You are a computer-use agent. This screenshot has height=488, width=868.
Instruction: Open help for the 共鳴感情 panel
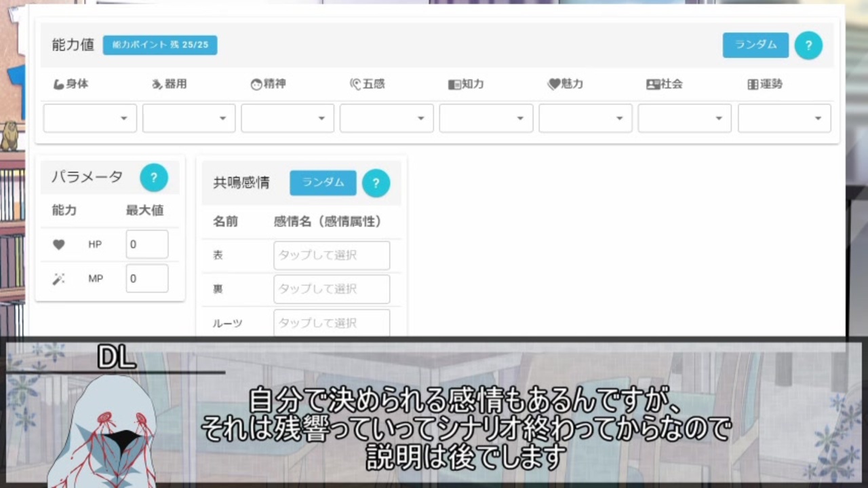[376, 183]
